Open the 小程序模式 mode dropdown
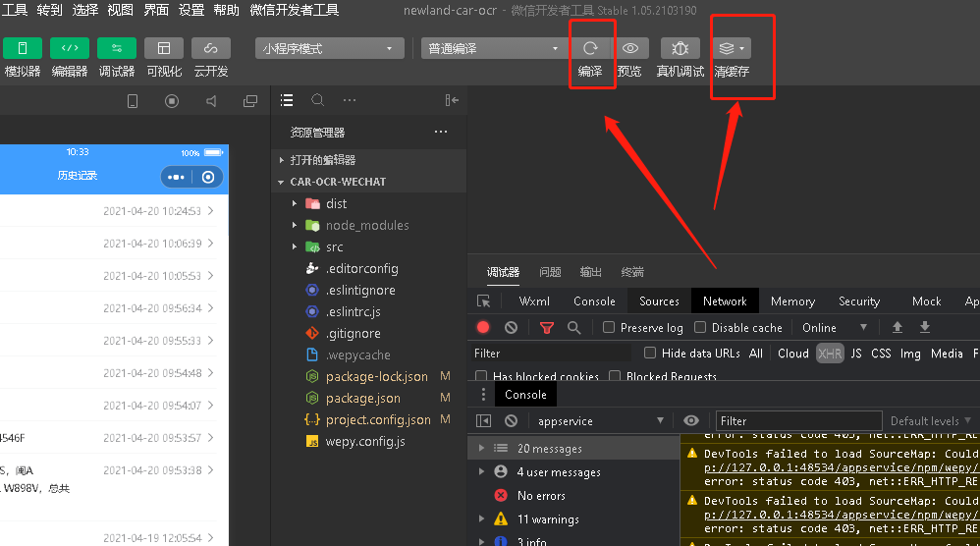Viewport: 980px width, 546px height. click(329, 49)
